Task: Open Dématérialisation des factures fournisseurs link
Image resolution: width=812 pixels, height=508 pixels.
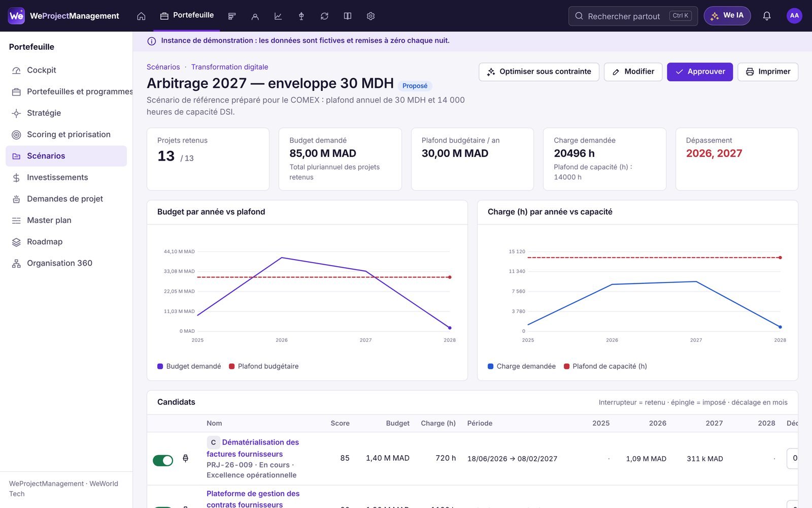Action: pyautogui.click(x=253, y=448)
